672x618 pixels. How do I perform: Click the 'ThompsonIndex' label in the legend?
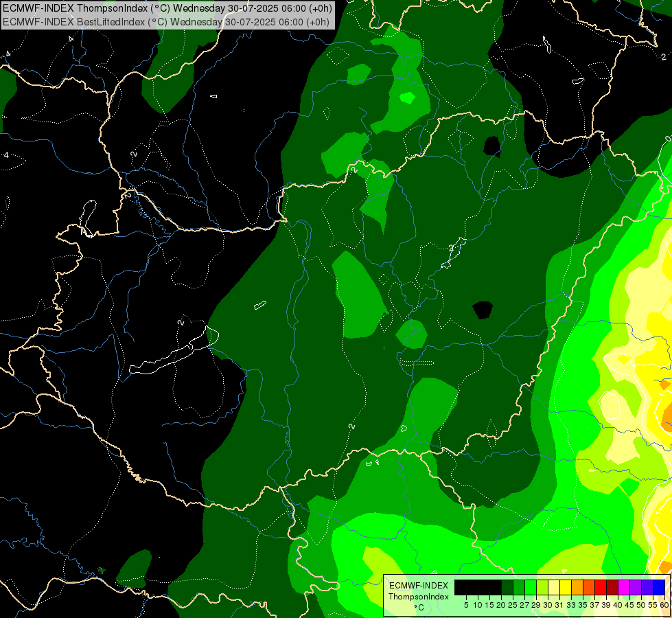tap(419, 597)
